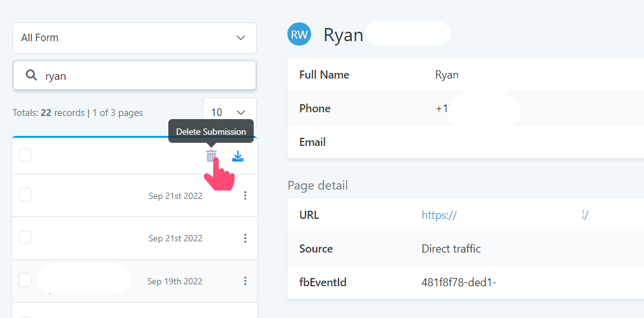Select the Sep 19th 2022 submission row
The image size is (644, 318).
point(135,281)
